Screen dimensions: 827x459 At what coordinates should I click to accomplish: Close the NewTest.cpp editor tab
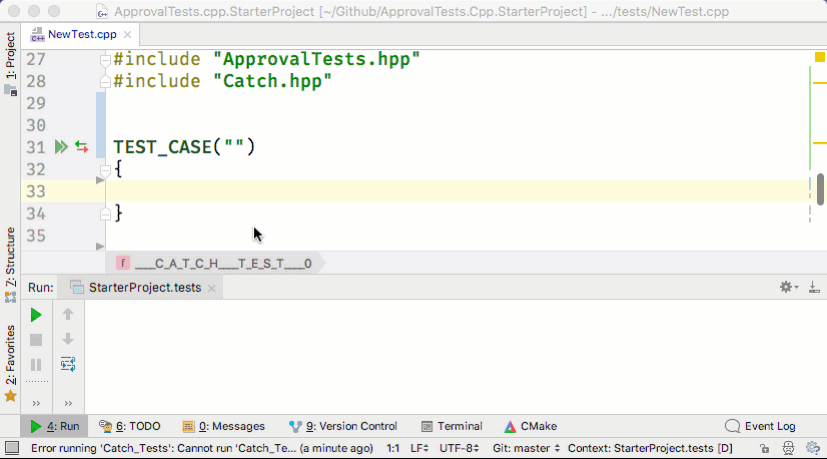click(127, 35)
